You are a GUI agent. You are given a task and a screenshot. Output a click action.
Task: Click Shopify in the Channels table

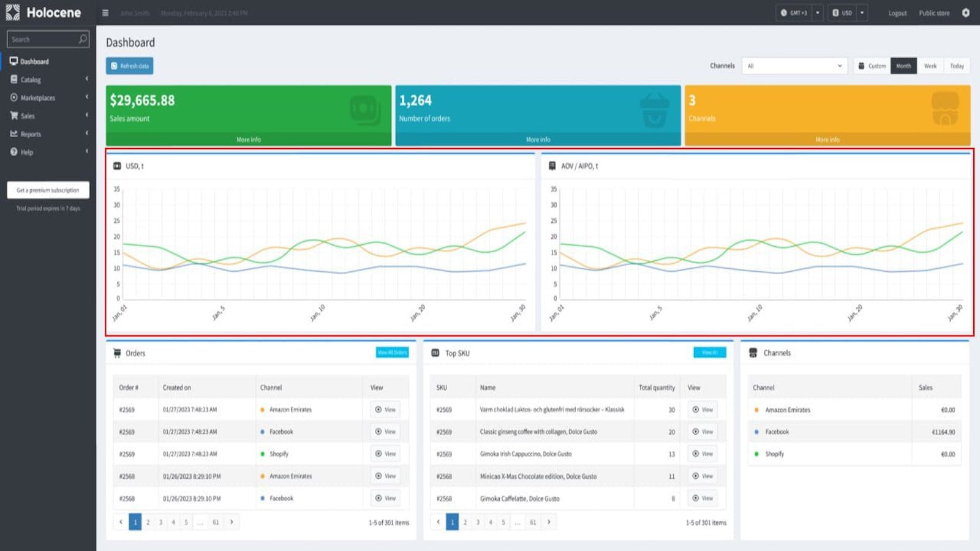774,454
